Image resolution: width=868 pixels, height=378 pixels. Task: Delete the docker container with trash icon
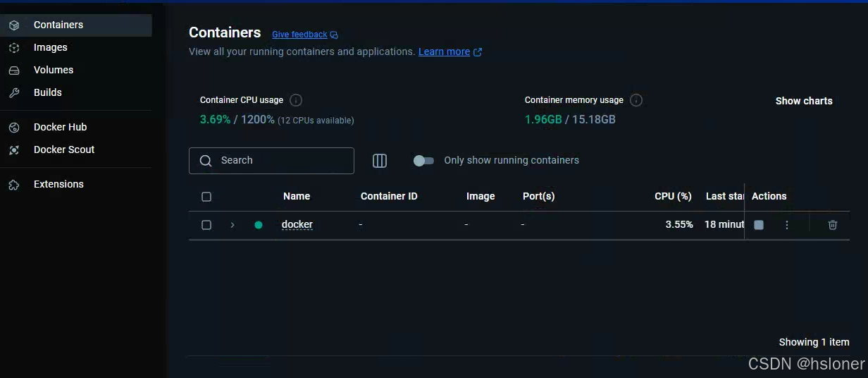[x=833, y=225]
